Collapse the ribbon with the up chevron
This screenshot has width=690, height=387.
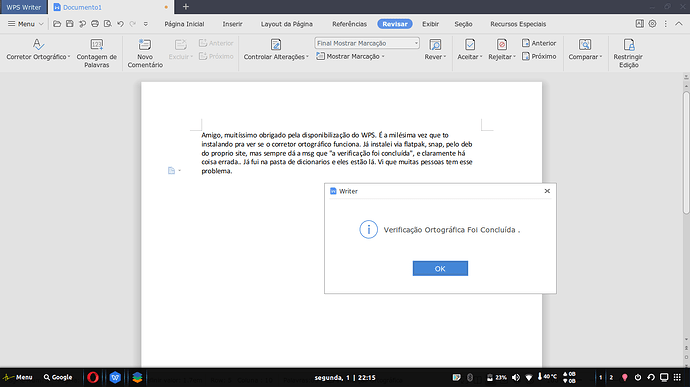point(679,24)
